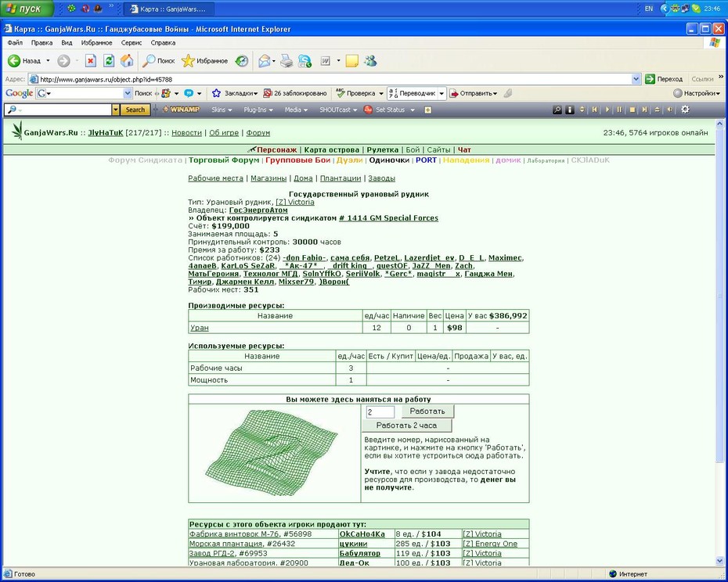The width and height of the screenshot is (728, 582).
Task: Open the Уран resource link
Action: point(199,328)
